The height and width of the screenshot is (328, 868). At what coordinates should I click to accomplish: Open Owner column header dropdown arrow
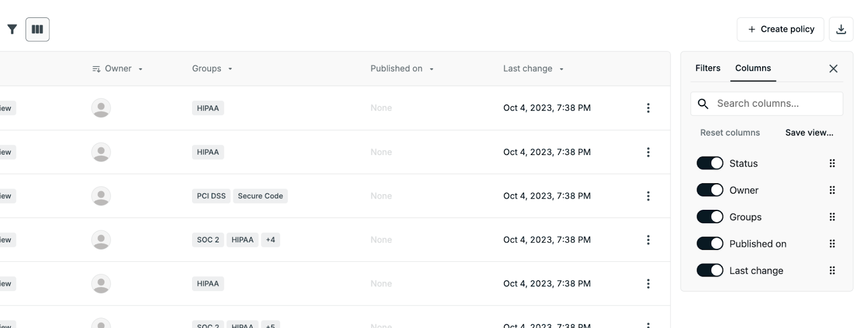[x=141, y=69]
